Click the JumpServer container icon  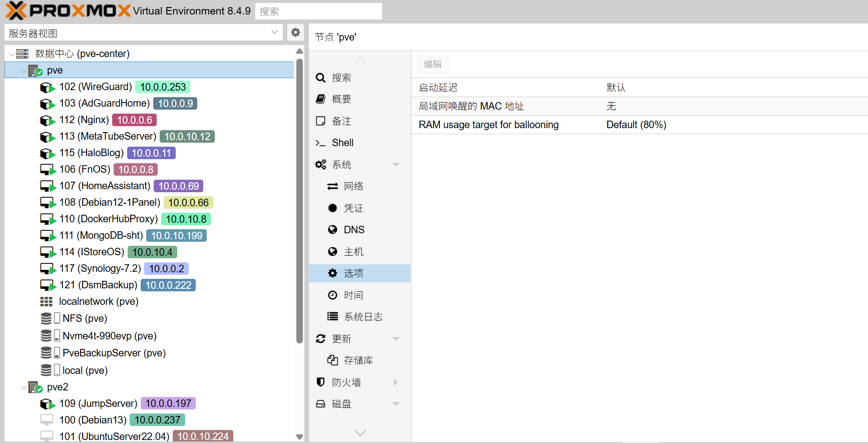[x=48, y=404]
